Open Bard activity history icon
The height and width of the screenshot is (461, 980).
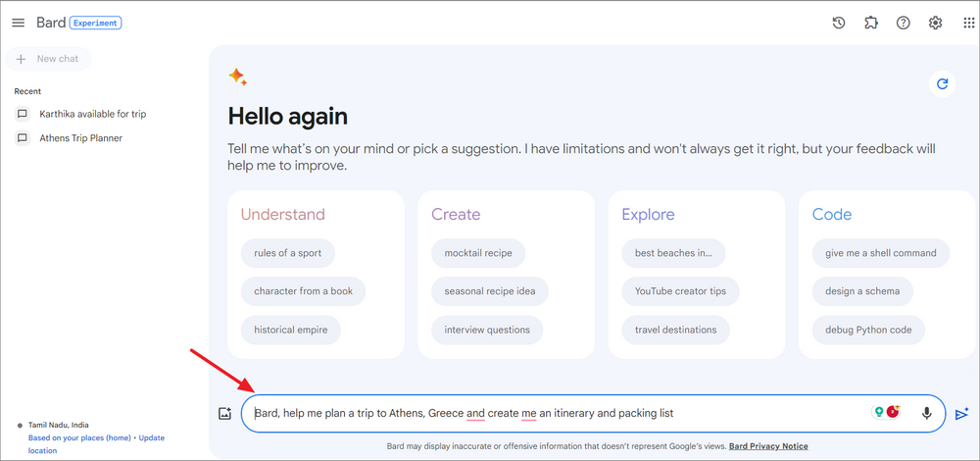coord(839,24)
